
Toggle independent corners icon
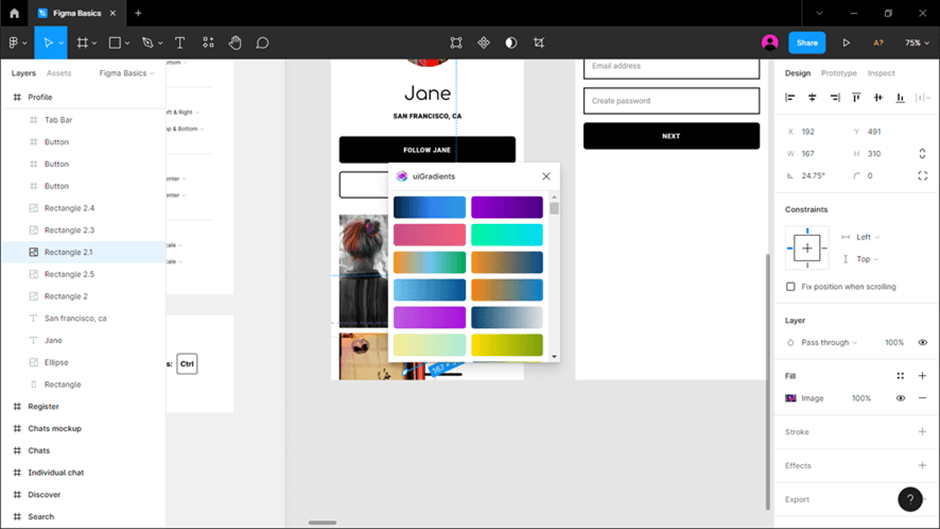(922, 176)
